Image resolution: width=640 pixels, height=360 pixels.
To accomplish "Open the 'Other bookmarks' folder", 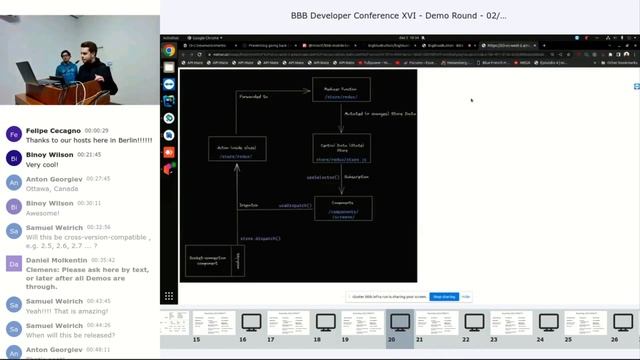I will [619, 63].
